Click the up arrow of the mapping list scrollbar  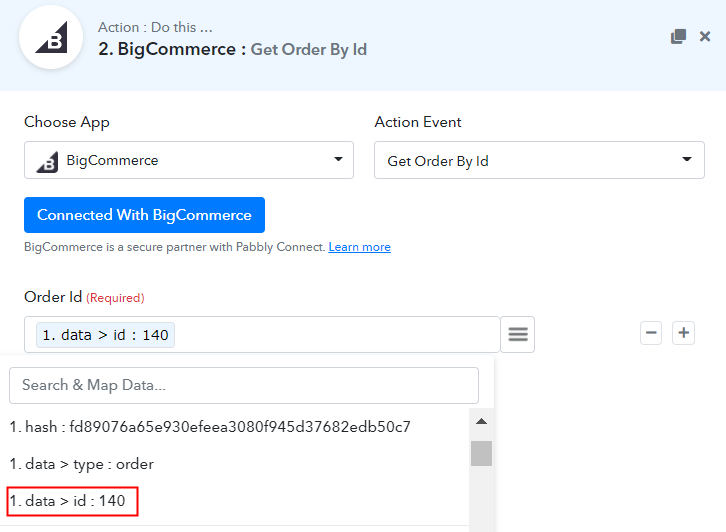(482, 421)
